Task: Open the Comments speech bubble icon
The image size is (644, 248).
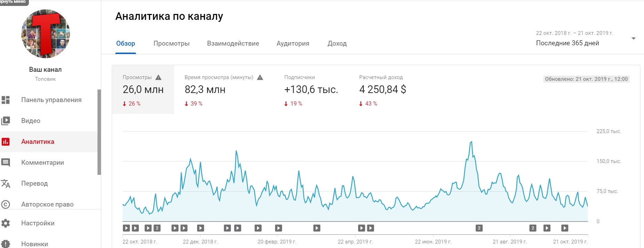Action: [6, 163]
